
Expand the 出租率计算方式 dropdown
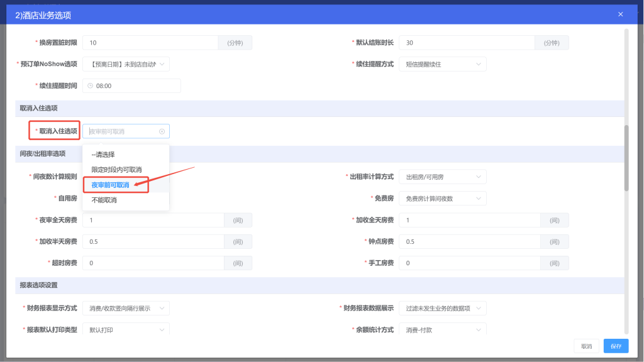pos(442,177)
